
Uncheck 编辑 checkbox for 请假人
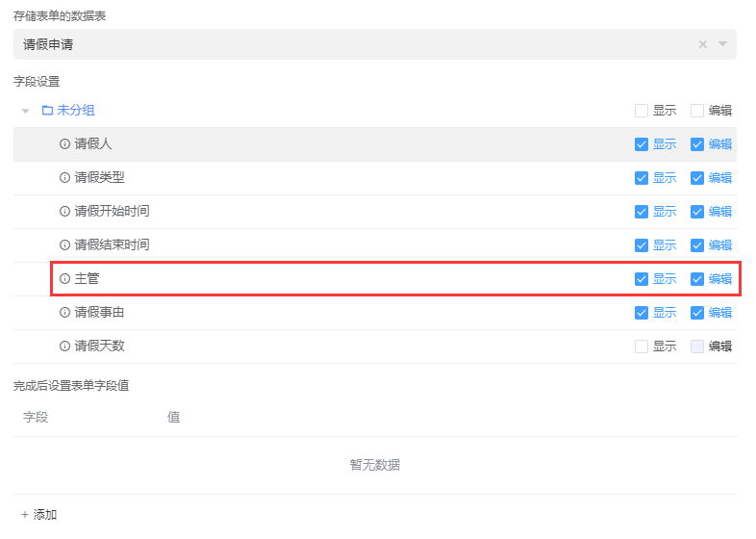697,144
